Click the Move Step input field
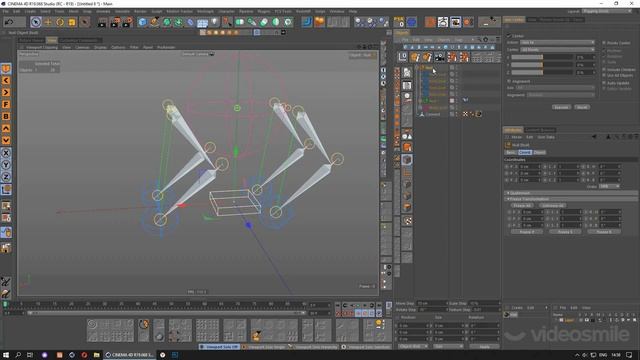640x360 pixels. pyautogui.click(x=432, y=303)
